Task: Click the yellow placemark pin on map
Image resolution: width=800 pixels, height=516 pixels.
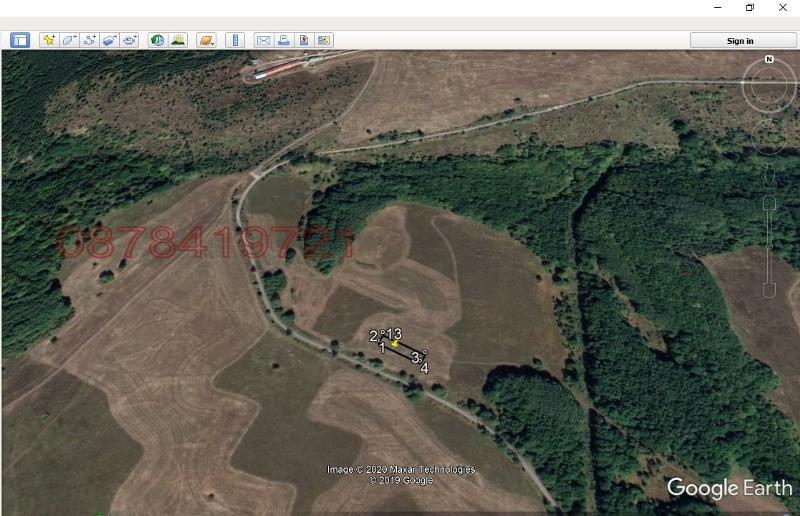Action: click(395, 343)
